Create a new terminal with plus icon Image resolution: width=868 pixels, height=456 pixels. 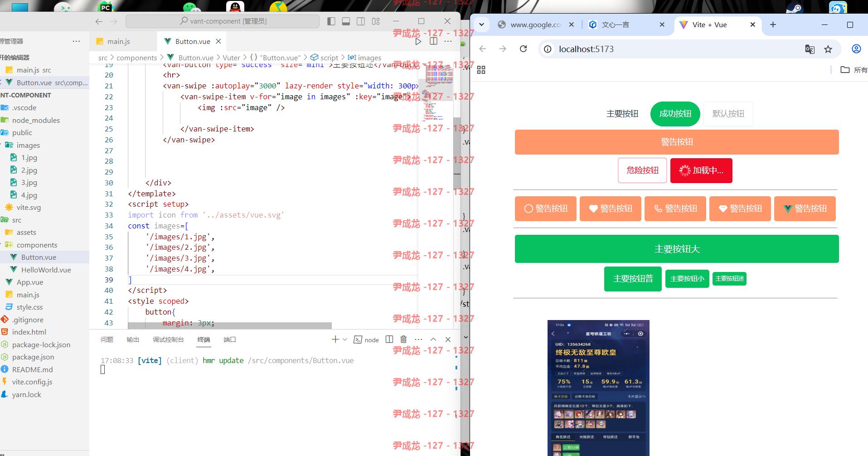tap(335, 340)
